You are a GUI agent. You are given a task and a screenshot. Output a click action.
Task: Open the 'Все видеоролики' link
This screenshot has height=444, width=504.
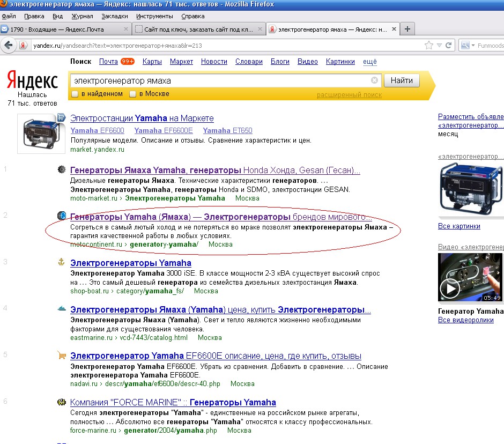tap(466, 320)
